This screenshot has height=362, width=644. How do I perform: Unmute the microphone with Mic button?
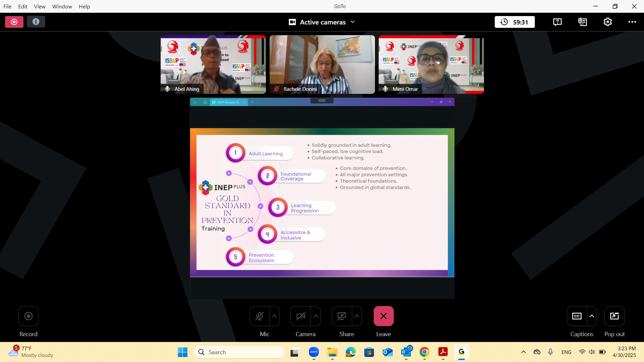(x=260, y=316)
